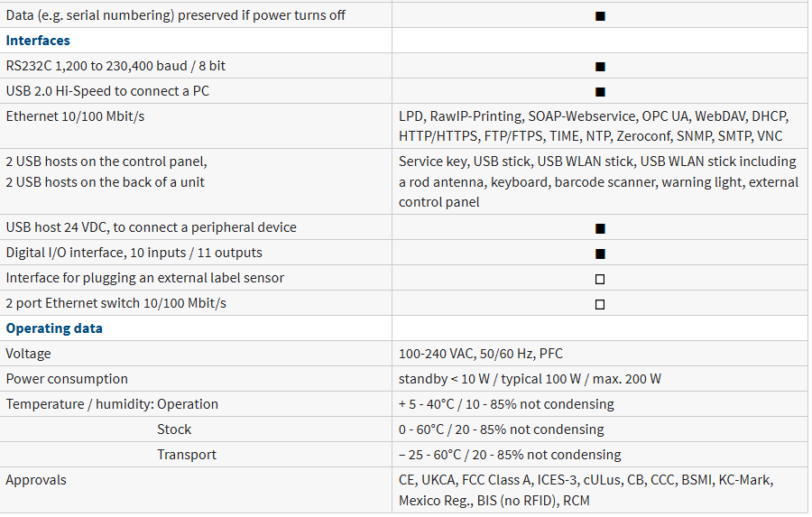Click the Ethernet protocol list starting with LPD
The height and width of the screenshot is (517, 812).
point(594,126)
